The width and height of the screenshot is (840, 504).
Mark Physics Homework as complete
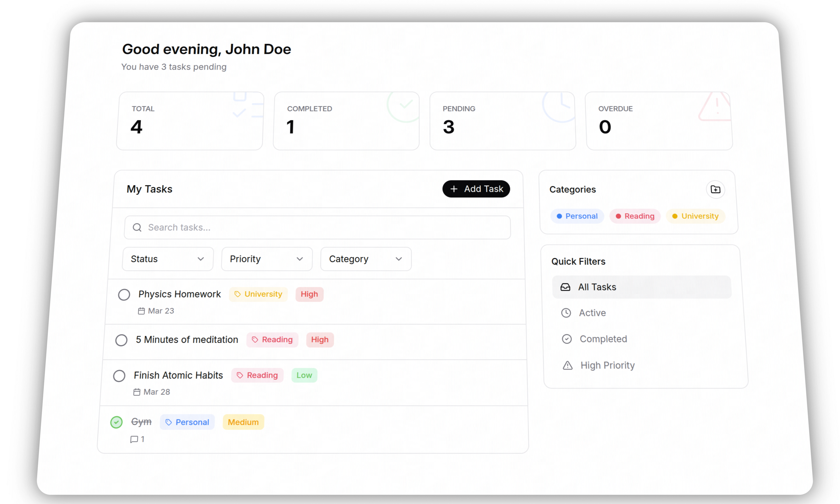pos(124,294)
